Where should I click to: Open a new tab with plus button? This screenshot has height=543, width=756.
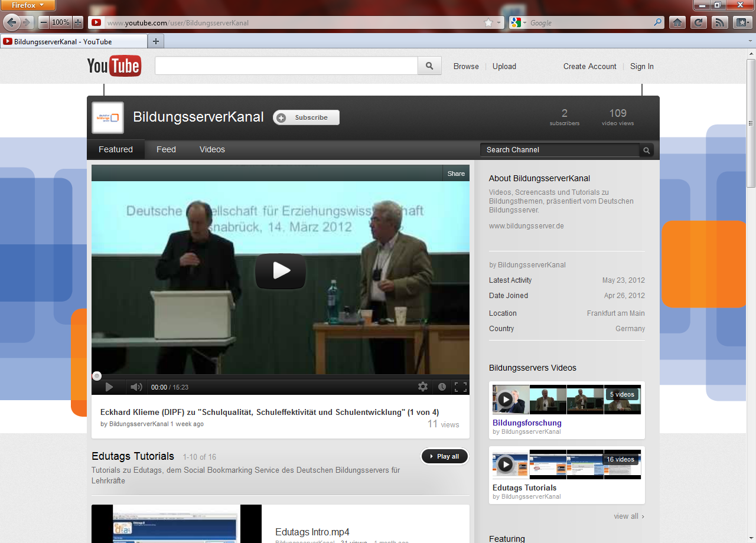[x=156, y=41]
